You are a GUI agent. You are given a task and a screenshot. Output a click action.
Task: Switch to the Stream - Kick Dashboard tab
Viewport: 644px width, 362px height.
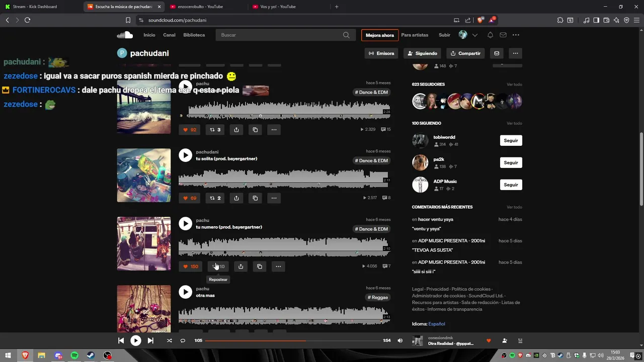click(x=40, y=7)
